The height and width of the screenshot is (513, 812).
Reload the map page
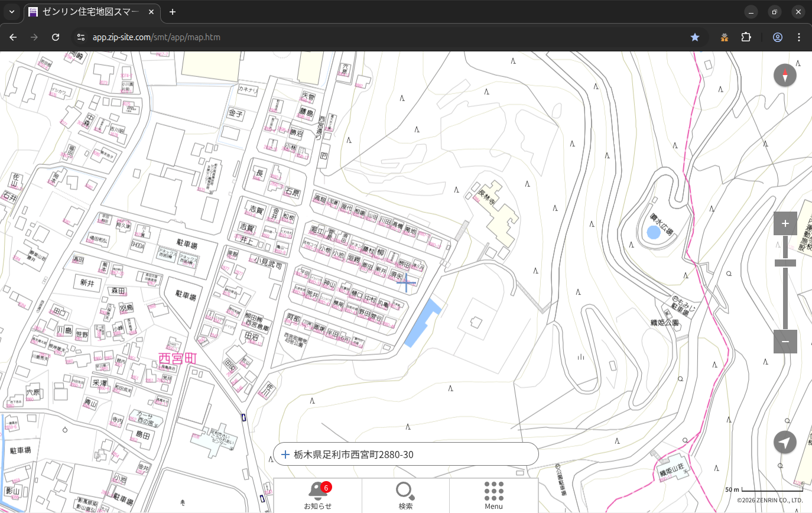click(x=56, y=37)
